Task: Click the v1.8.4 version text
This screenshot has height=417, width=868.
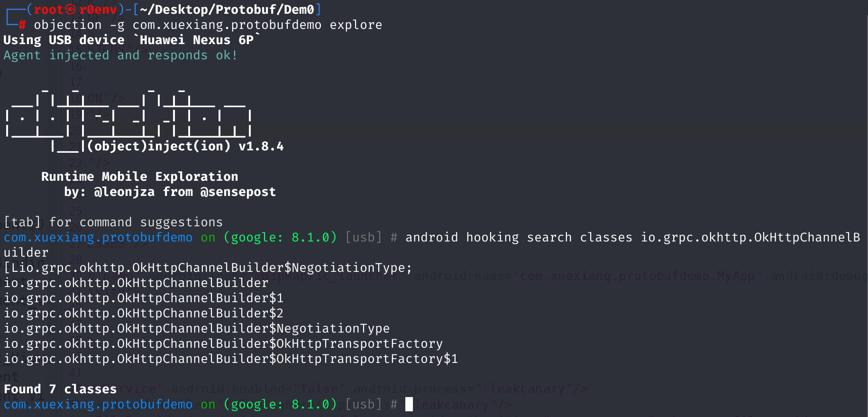Action: (x=261, y=146)
